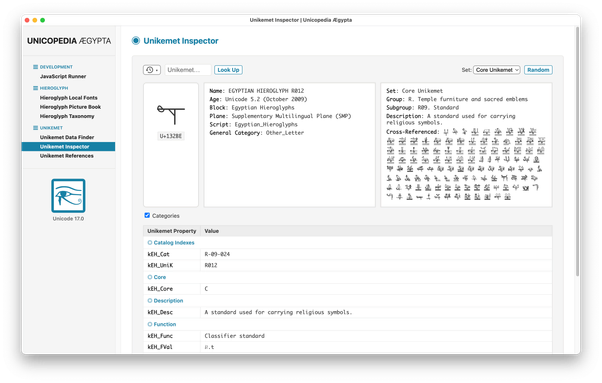602x383 pixels.
Task: Click the kEH_Cat value R-09-024
Action: click(x=217, y=254)
